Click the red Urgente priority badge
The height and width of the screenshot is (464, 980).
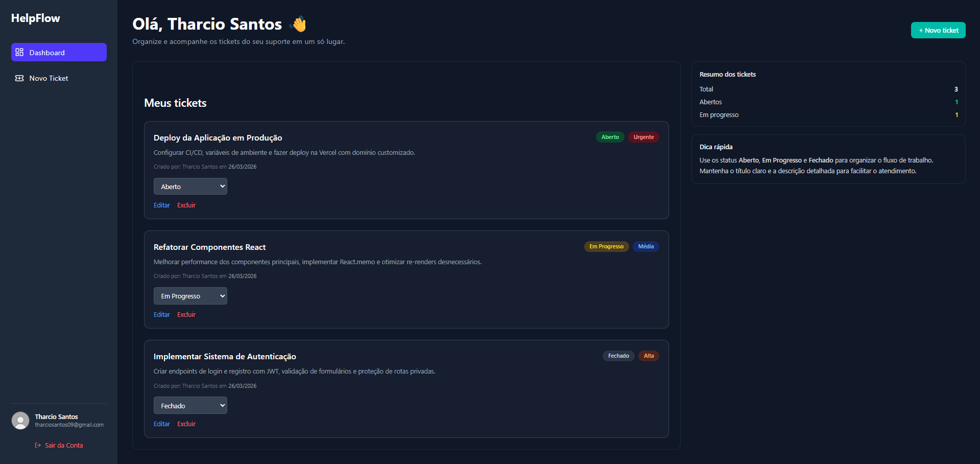tap(643, 137)
